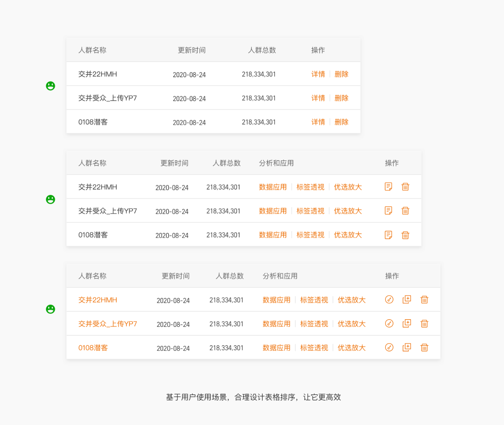This screenshot has height=425, width=504.
Task: Click 删除 for the 0108潜客 row in top table
Action: tap(341, 122)
